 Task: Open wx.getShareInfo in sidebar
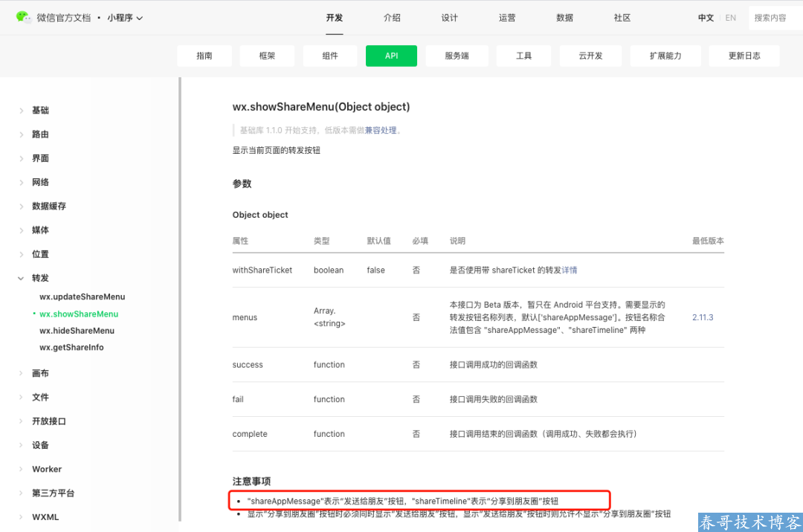pyautogui.click(x=71, y=347)
